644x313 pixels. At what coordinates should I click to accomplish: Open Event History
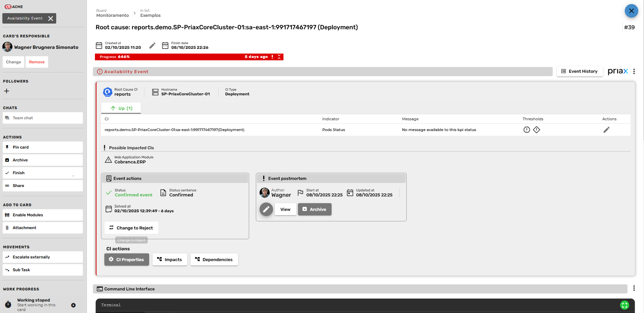point(579,71)
